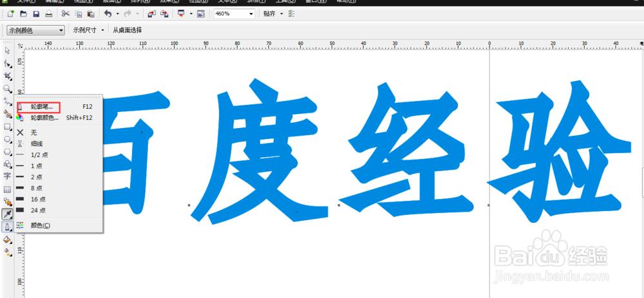Cut the selection with scissors icon
The image size is (644, 298).
click(x=65, y=14)
